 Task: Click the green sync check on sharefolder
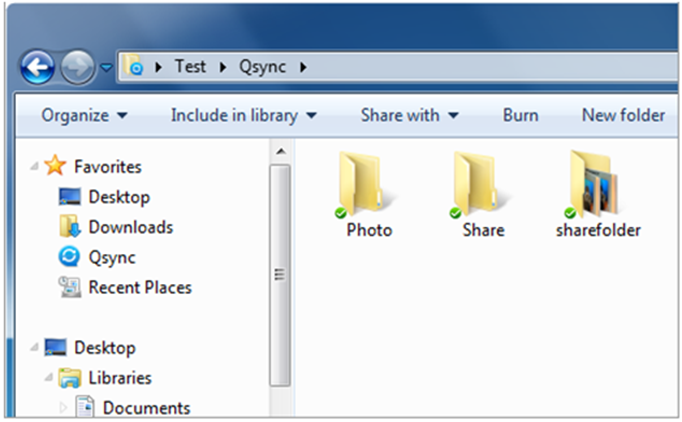pos(570,213)
